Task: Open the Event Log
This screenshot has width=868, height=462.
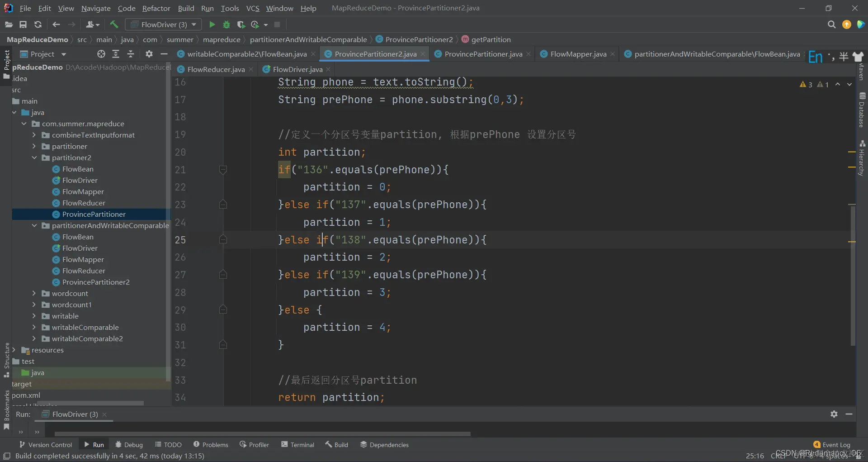Action: (x=832, y=445)
